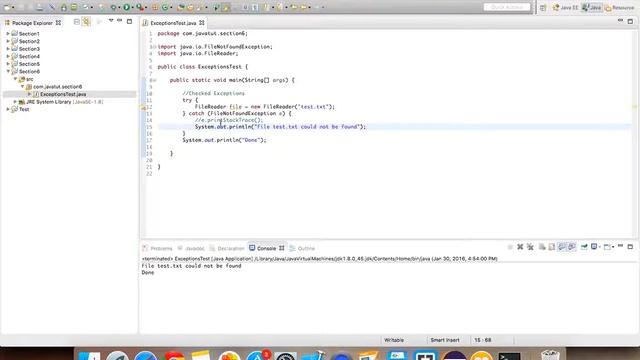The width and height of the screenshot is (640, 360).
Task: Collapse the com.javatut.section6 package
Action: click(22, 87)
